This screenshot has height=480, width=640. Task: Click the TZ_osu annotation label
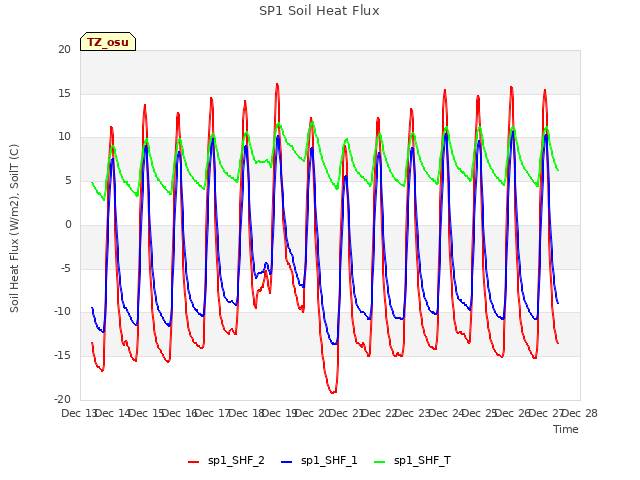[x=108, y=42]
